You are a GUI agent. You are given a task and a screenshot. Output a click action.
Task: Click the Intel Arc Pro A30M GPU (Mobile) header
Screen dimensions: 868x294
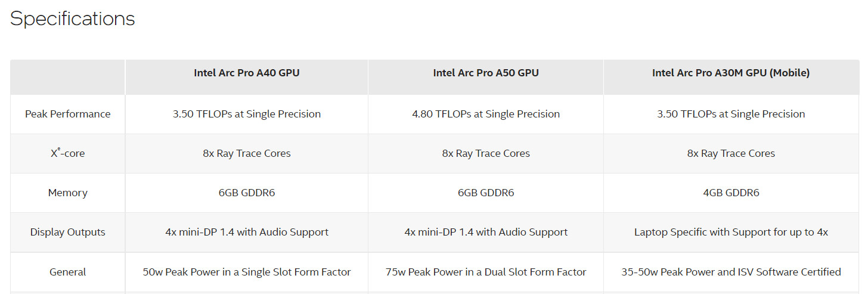click(731, 73)
